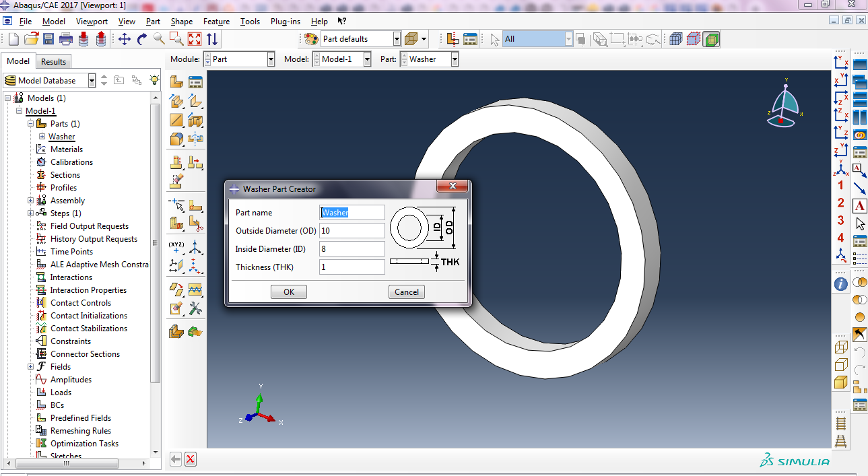Collapse the Parts branch

(x=30, y=123)
